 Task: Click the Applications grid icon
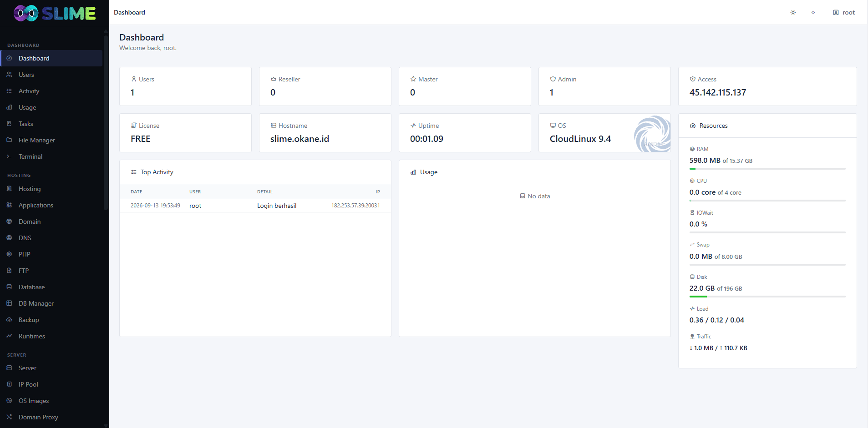coord(9,205)
